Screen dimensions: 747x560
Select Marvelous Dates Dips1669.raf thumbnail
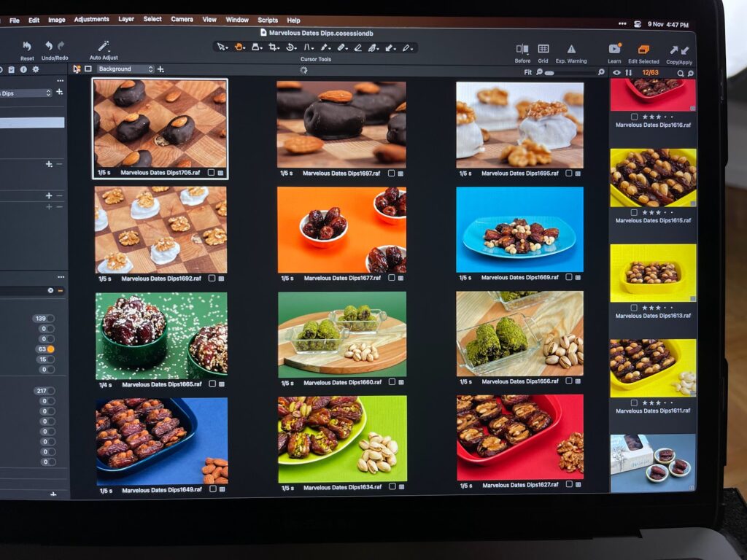point(519,229)
